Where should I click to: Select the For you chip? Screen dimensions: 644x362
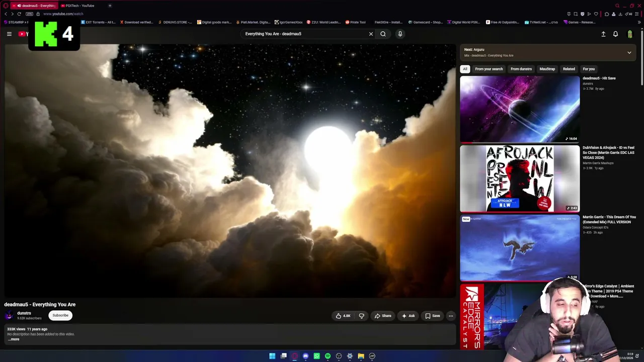pyautogui.click(x=589, y=69)
